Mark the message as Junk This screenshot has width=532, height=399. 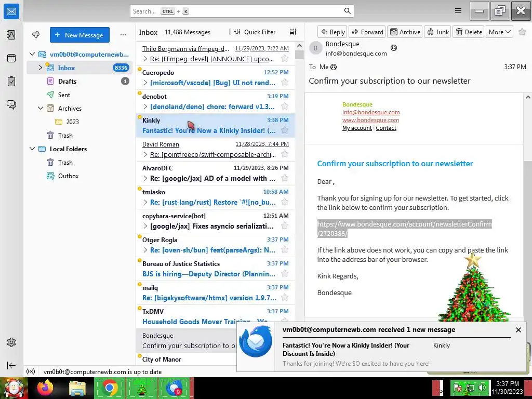tap(437, 32)
